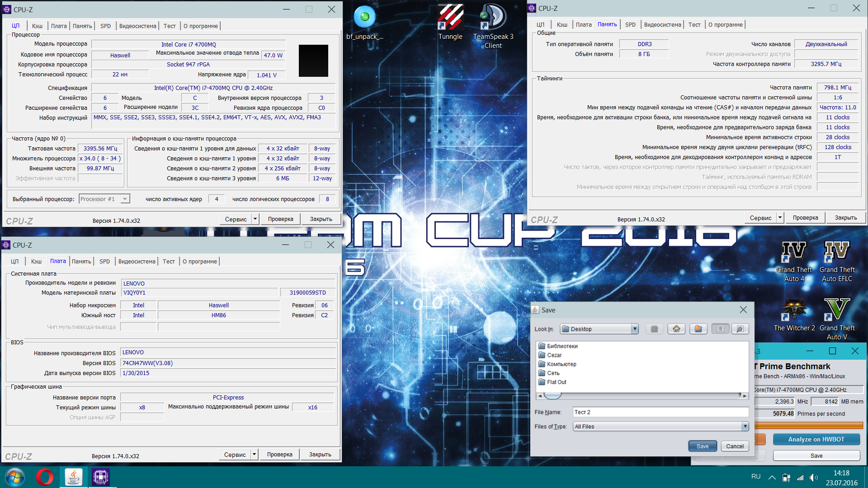Click Проверка button in top-left CPU-Z
The image size is (868, 488).
coord(280,219)
